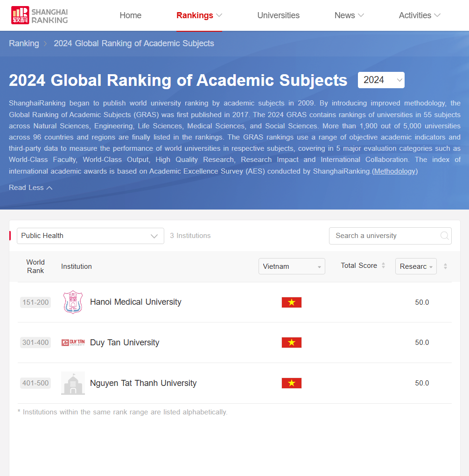Expand the Activities menu
The image size is (469, 476).
point(420,15)
